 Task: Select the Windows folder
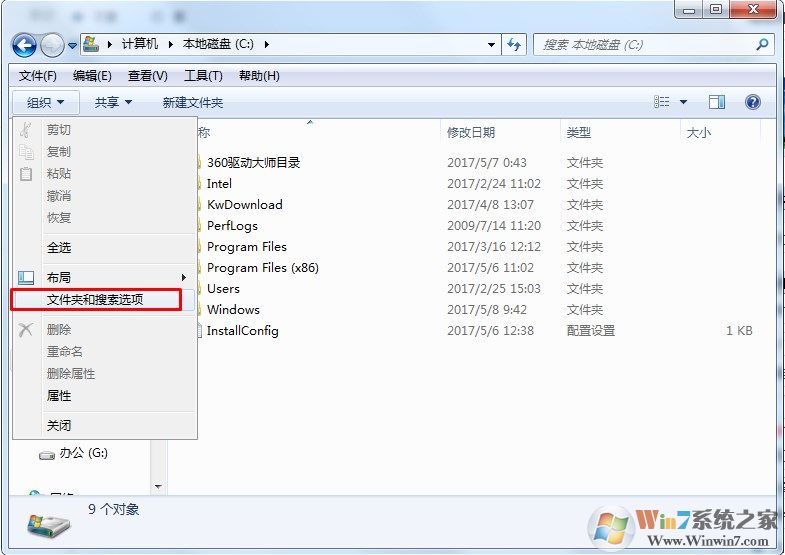click(233, 310)
